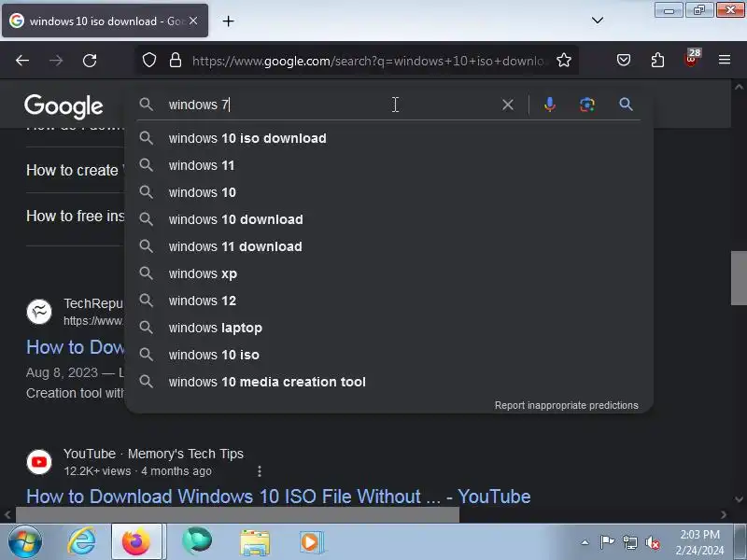Open Action Center flag tray icon
The height and width of the screenshot is (560, 747).
click(608, 542)
